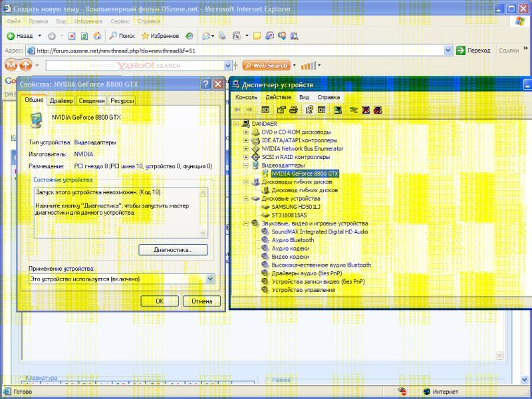The image size is (532, 399).
Task: Collapse the Видеоадаптеры node
Action: 245,165
